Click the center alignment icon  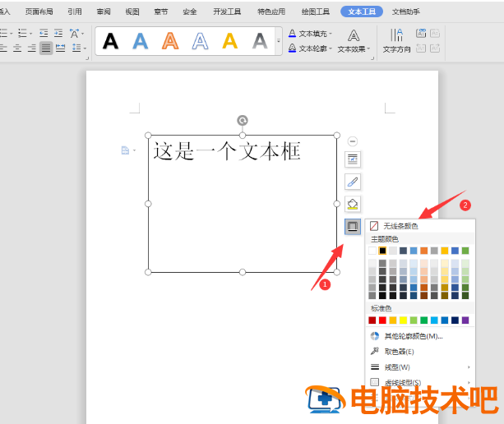coord(17,48)
